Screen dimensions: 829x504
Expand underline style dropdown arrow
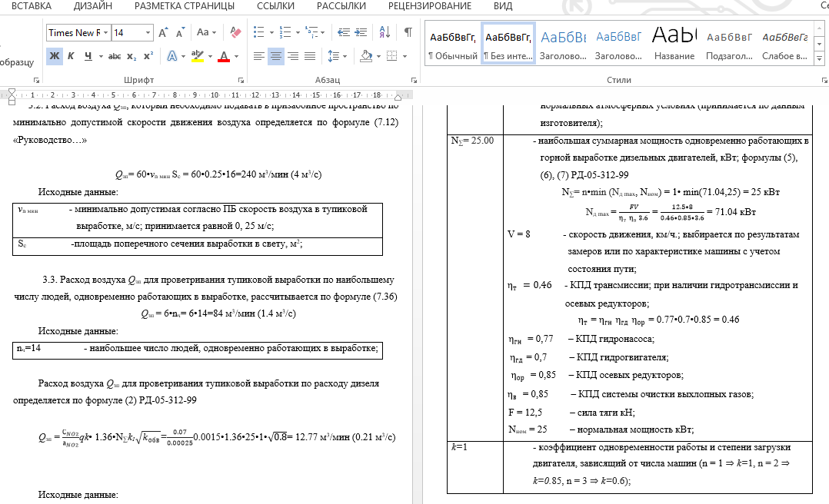tap(101, 56)
